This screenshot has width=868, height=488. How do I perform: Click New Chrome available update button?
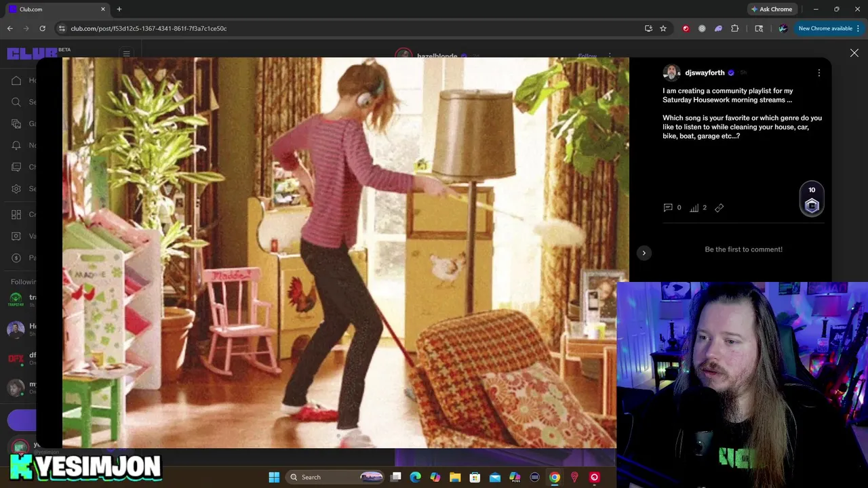point(829,28)
